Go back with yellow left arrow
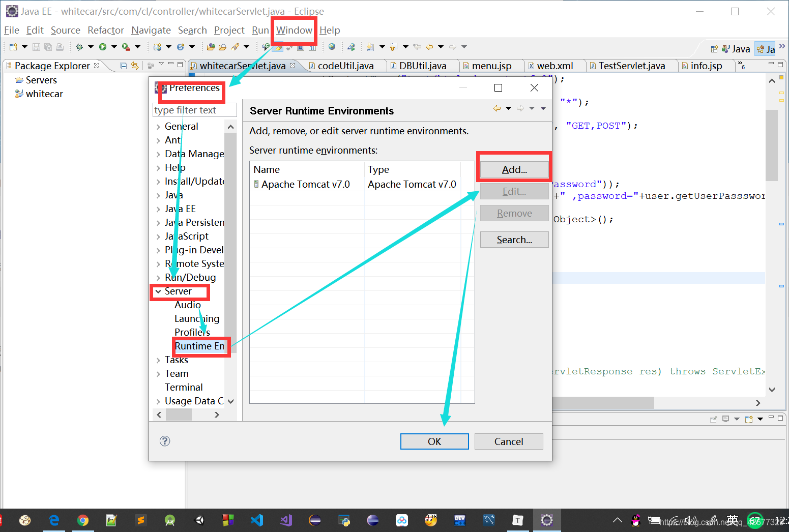 tap(429, 47)
